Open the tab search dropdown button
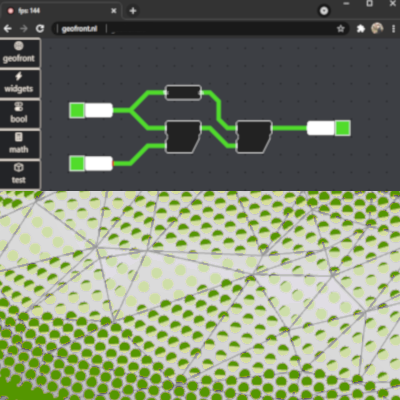The width and height of the screenshot is (400, 400). point(324,11)
